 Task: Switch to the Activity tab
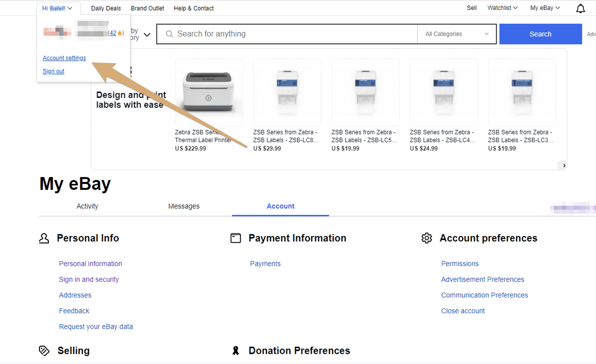point(87,206)
